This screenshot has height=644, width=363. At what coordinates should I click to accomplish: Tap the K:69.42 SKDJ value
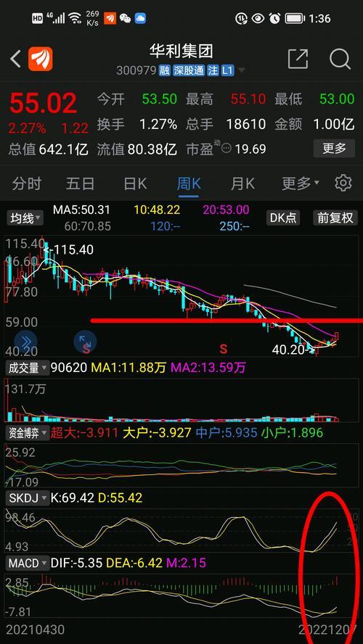click(73, 498)
